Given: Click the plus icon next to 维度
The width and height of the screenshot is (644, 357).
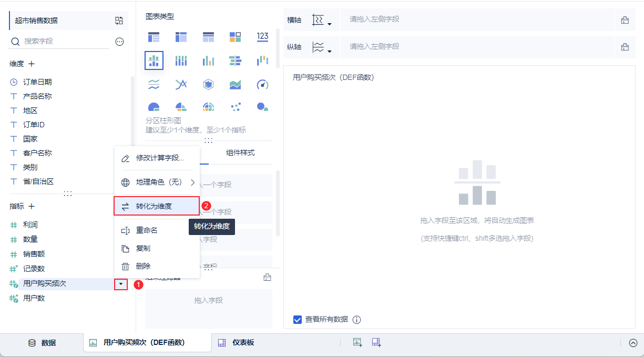Looking at the screenshot, I should coord(32,64).
